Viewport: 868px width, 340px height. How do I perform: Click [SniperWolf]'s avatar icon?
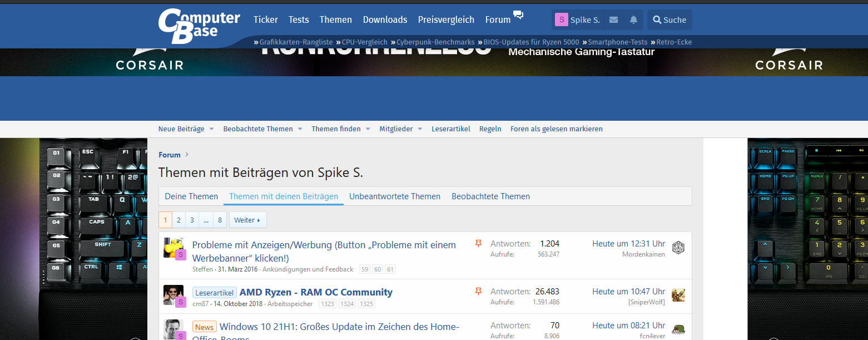tap(678, 295)
